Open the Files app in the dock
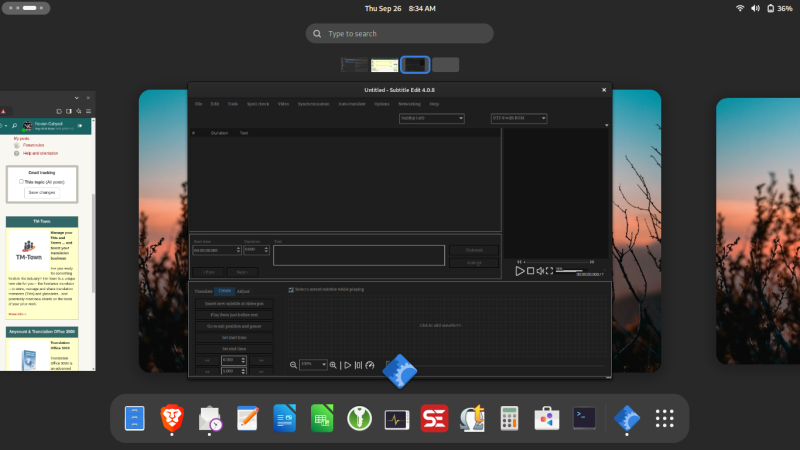Viewport: 800px width, 450px height. click(x=135, y=418)
